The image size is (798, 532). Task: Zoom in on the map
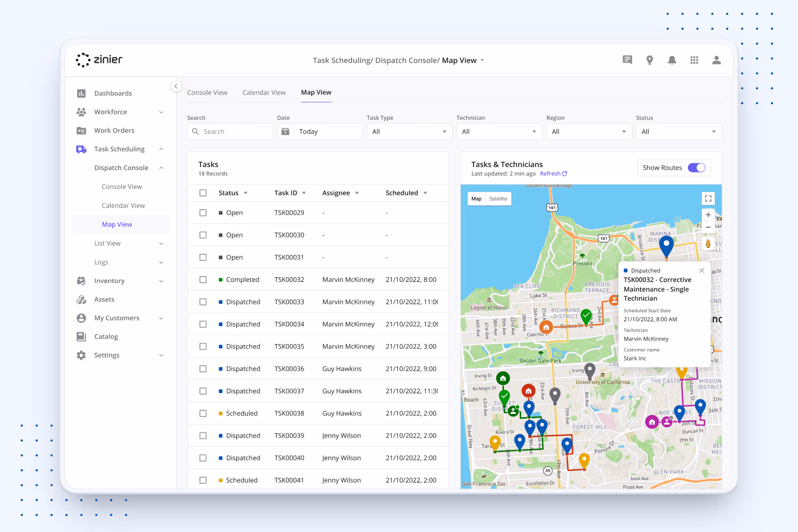708,215
